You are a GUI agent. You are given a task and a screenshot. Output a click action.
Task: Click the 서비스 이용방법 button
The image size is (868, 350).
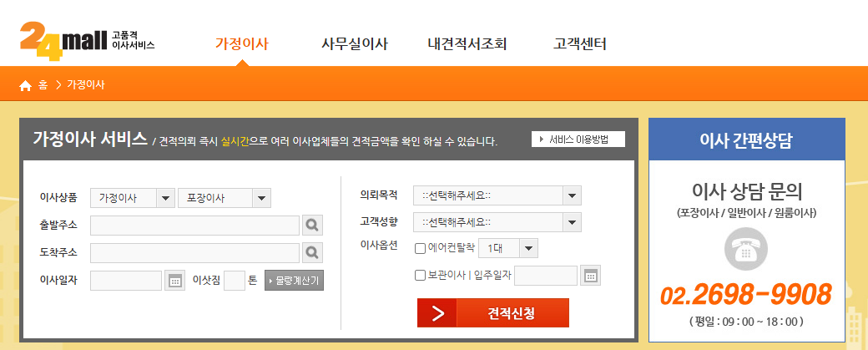pyautogui.click(x=578, y=139)
